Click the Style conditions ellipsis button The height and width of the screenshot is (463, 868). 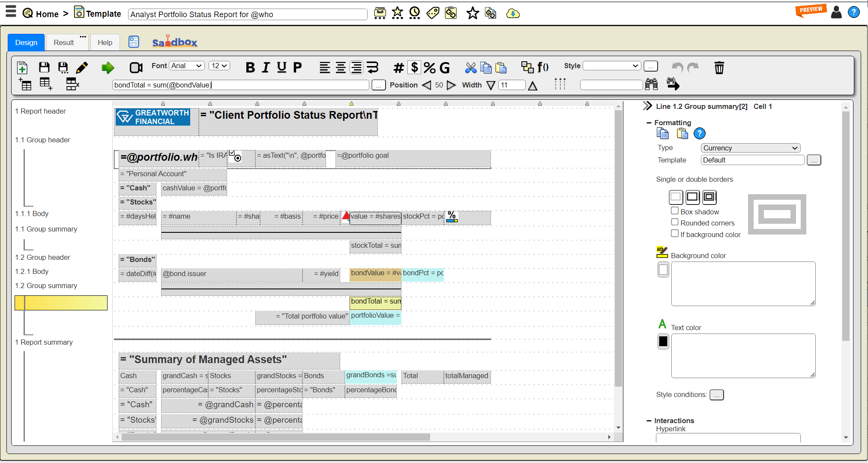tap(716, 395)
